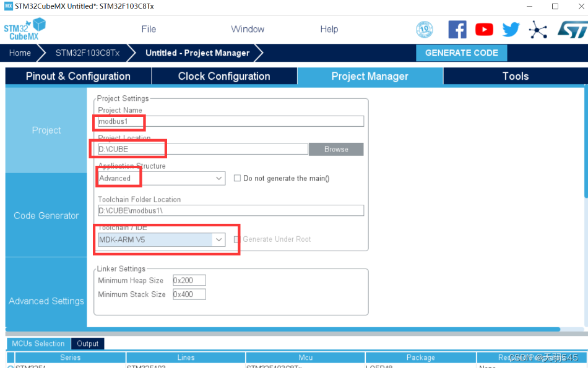Open the YouTube icon link
This screenshot has width=588, height=368.
(484, 29)
